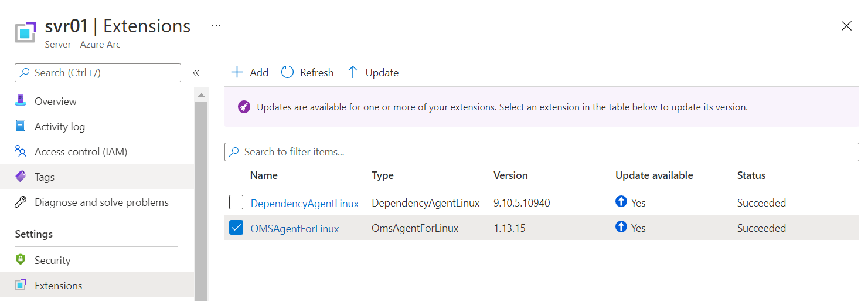Close the Extensions blade

846,26
